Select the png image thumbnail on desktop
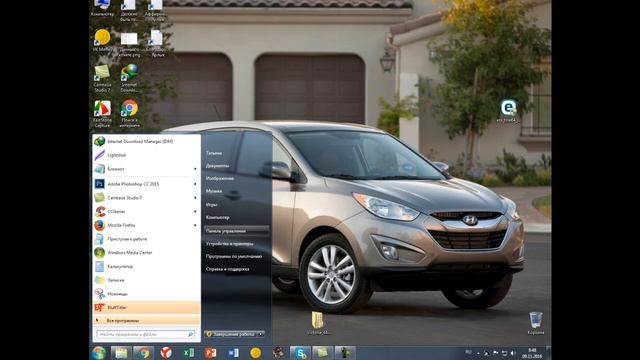This screenshot has width=640, height=360. click(x=129, y=44)
